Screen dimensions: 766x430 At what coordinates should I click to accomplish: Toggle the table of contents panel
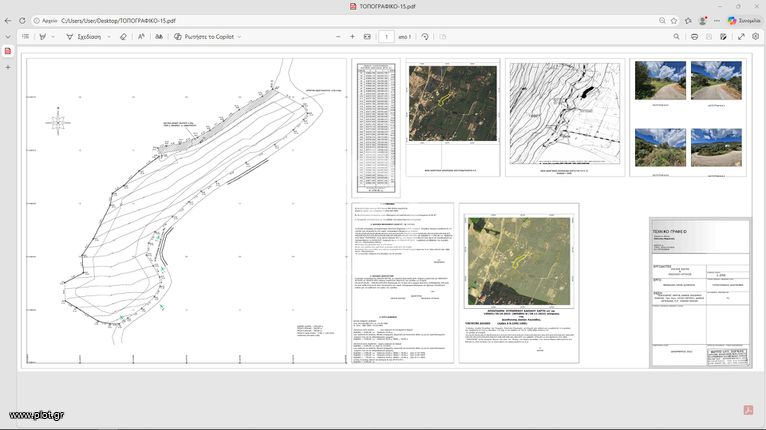[x=25, y=37]
